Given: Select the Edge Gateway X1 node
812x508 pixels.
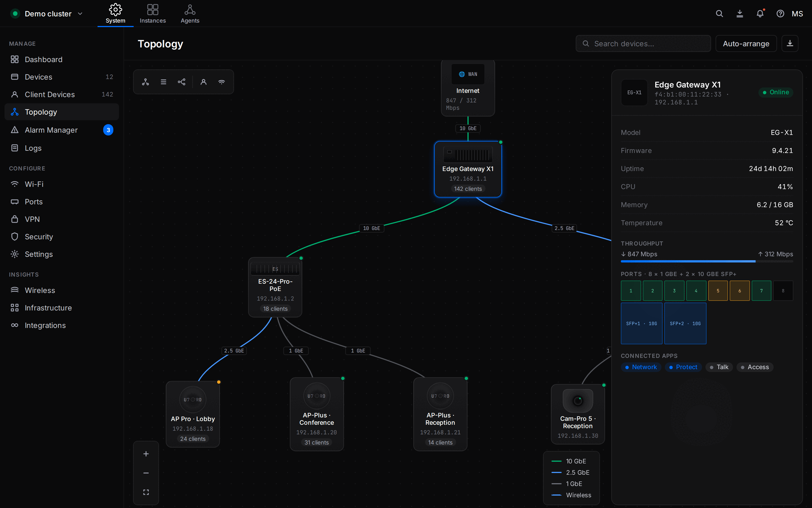Looking at the screenshot, I should (468, 169).
